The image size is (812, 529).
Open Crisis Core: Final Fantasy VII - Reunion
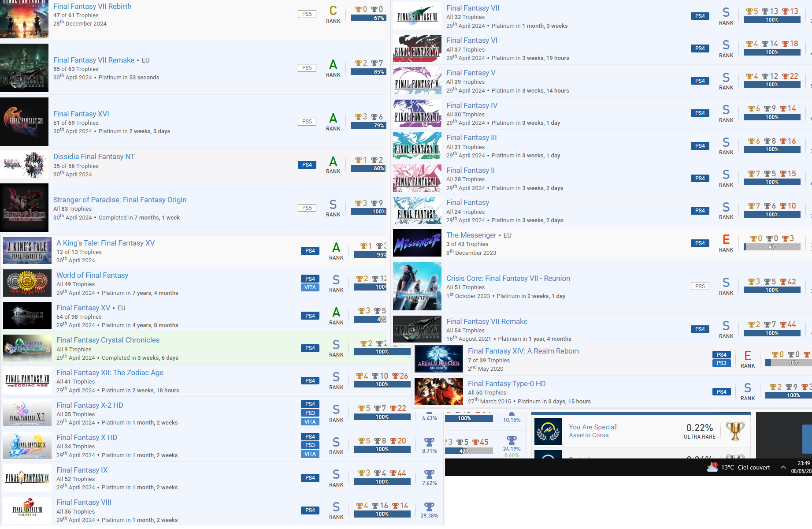click(x=508, y=278)
